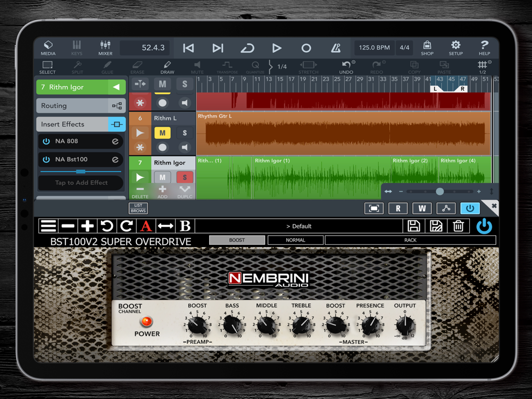This screenshot has height=399, width=532.
Task: Switch to the RACK tab
Action: click(411, 240)
